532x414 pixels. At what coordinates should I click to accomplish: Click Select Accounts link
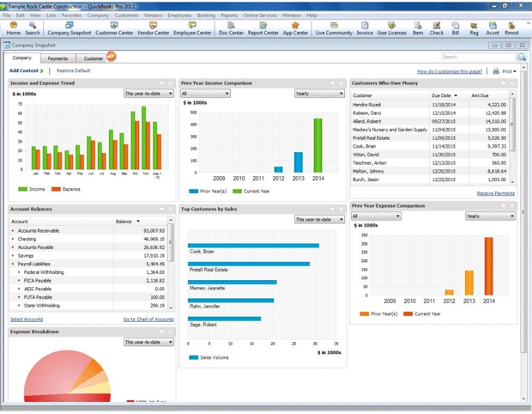[x=27, y=320]
